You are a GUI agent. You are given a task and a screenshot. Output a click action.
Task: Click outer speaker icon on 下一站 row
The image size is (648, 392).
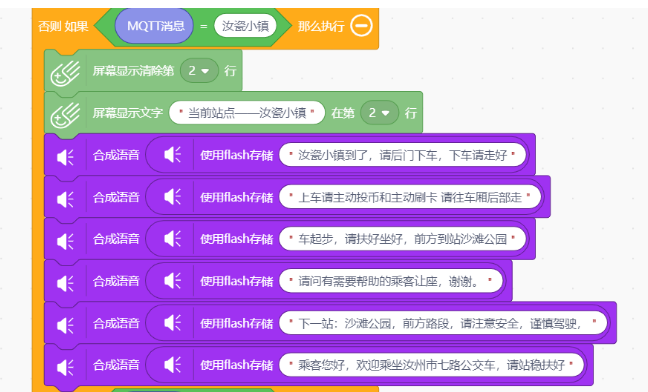coord(65,325)
